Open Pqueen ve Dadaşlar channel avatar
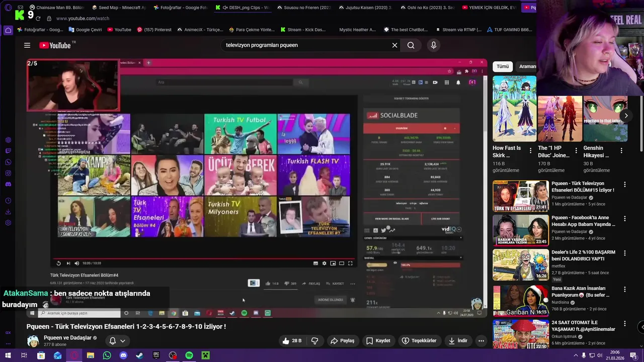Image resolution: width=644 pixels, height=362 pixels. (x=33, y=341)
